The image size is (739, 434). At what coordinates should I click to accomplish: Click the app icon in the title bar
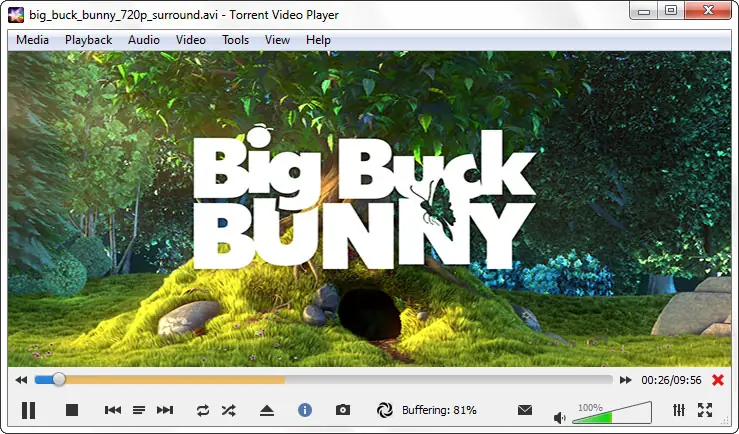(16, 15)
